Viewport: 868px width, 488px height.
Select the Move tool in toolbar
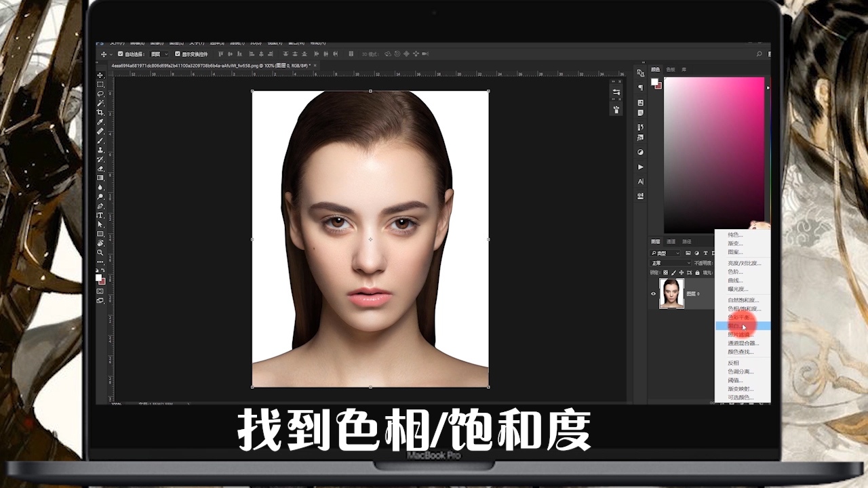100,75
